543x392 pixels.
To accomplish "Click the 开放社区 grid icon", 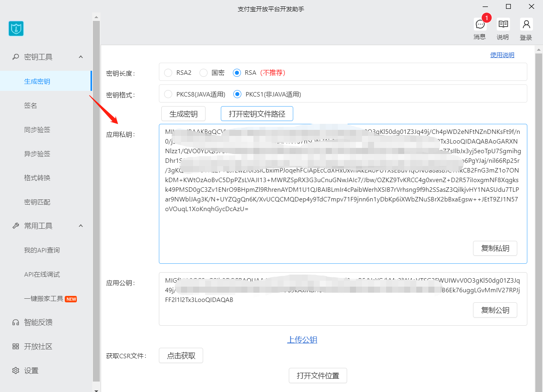I will (16, 347).
